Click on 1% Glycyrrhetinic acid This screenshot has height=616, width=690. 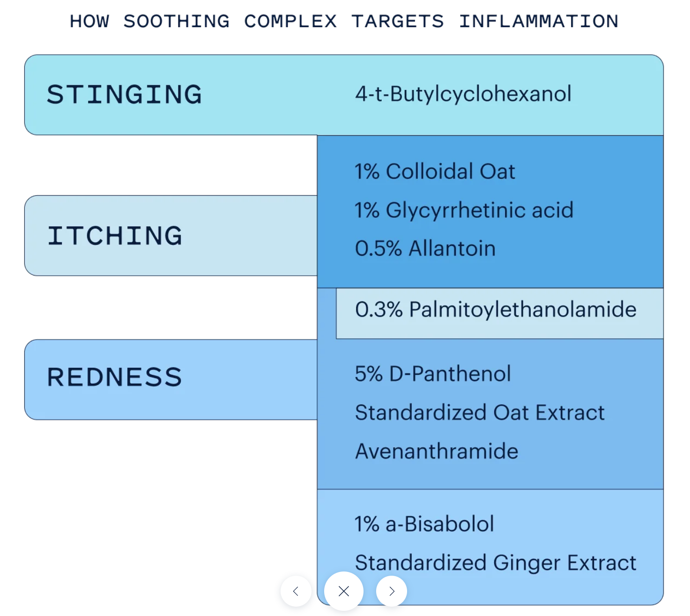click(464, 210)
